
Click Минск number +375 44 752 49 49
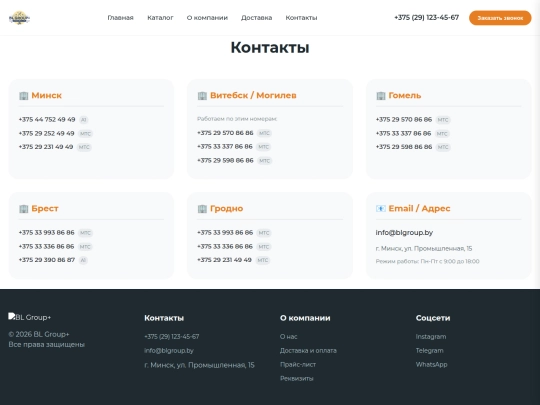[47, 120]
